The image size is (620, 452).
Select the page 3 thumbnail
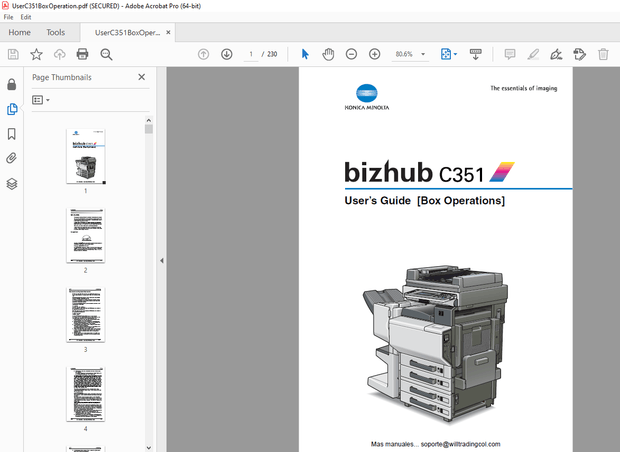(86, 315)
